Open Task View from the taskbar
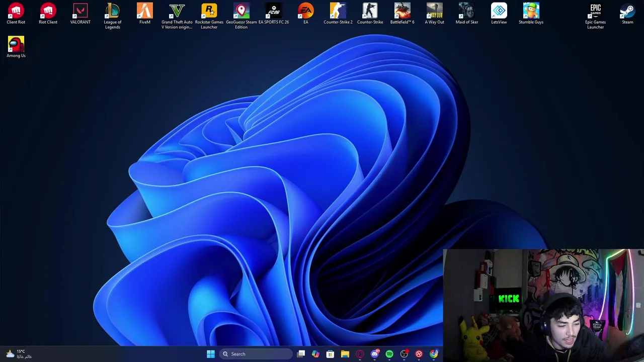The image size is (644, 362). (301, 354)
